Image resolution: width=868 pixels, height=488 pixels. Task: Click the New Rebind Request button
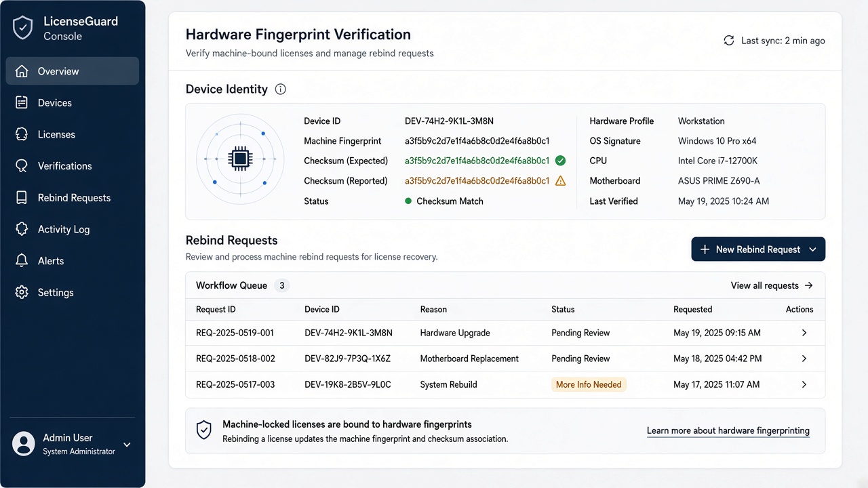tap(758, 249)
